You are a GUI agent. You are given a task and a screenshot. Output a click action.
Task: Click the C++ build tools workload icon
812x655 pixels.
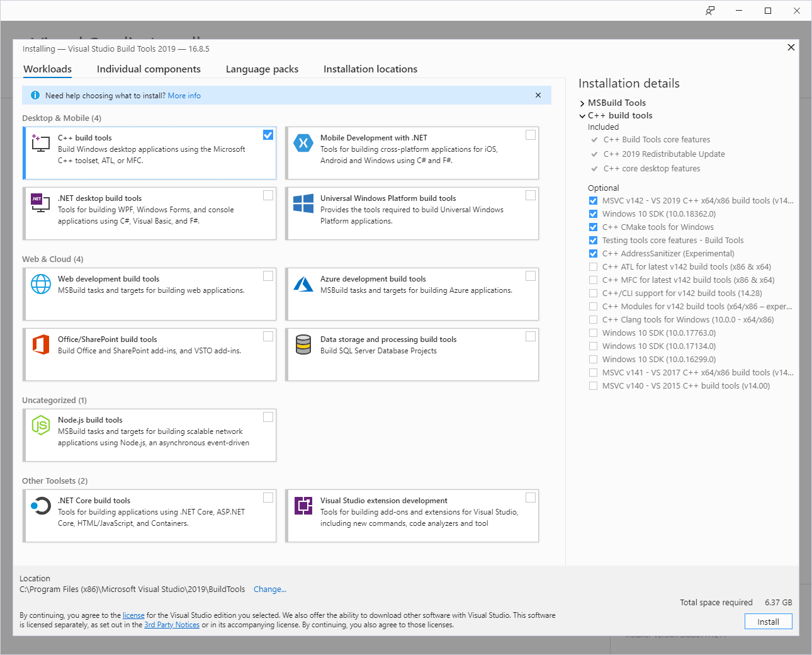[x=41, y=143]
